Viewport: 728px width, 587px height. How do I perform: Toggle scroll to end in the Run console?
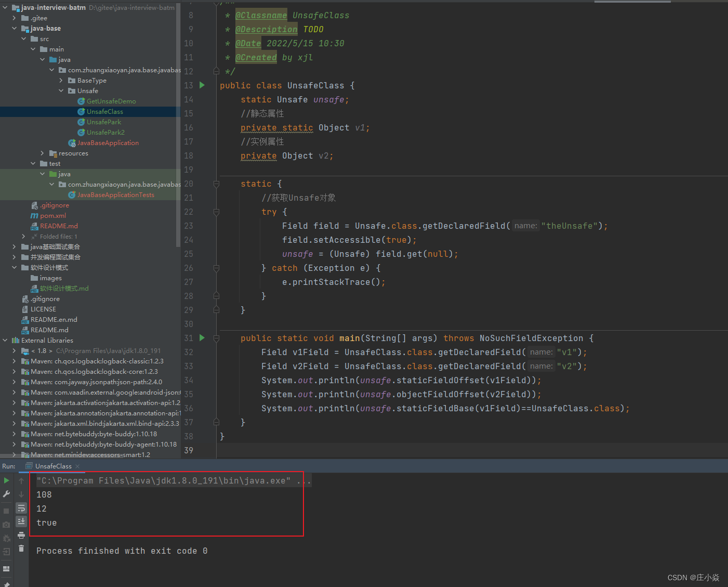[21, 521]
